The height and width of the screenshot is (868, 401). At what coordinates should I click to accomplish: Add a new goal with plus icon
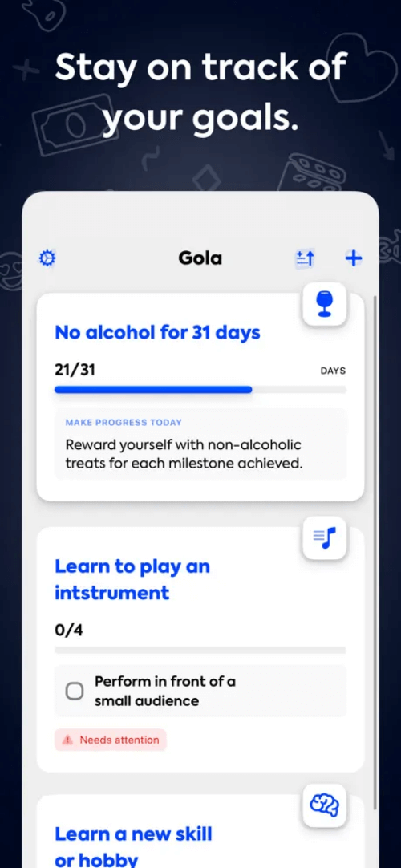pos(354,258)
